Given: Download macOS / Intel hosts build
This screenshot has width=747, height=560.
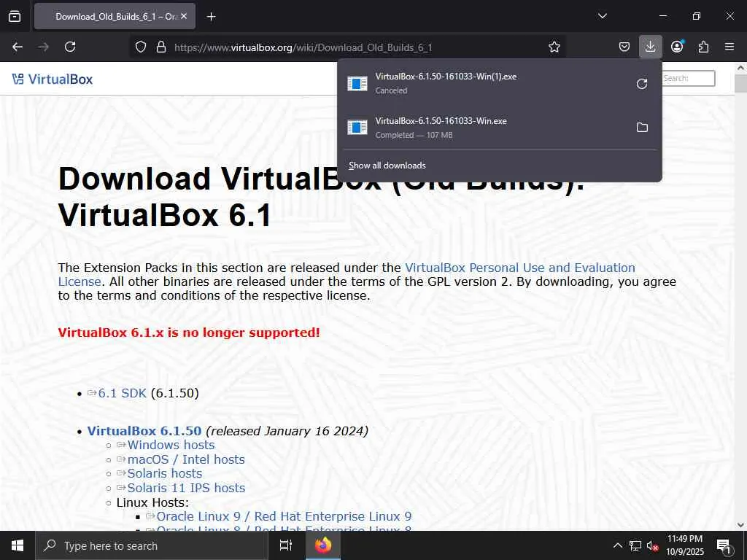Looking at the screenshot, I should coord(186,459).
